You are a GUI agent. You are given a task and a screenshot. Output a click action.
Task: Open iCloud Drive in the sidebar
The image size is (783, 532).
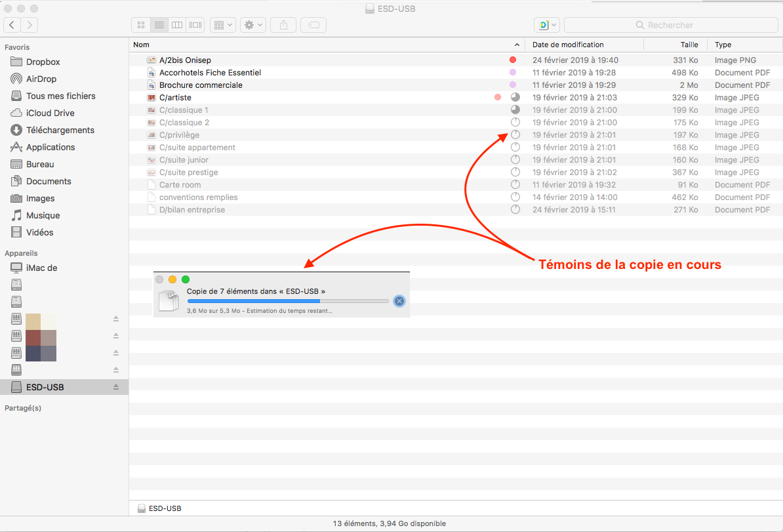click(50, 113)
